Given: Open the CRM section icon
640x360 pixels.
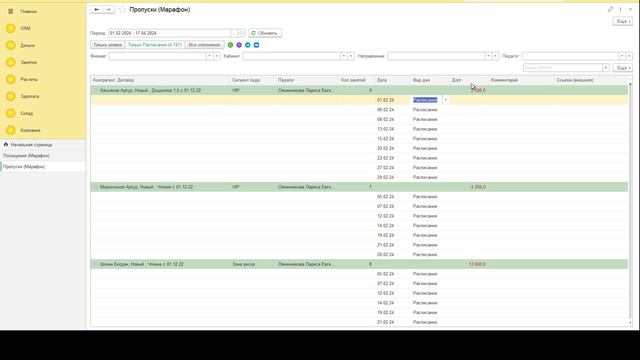Looking at the screenshot, I should click(x=11, y=28).
